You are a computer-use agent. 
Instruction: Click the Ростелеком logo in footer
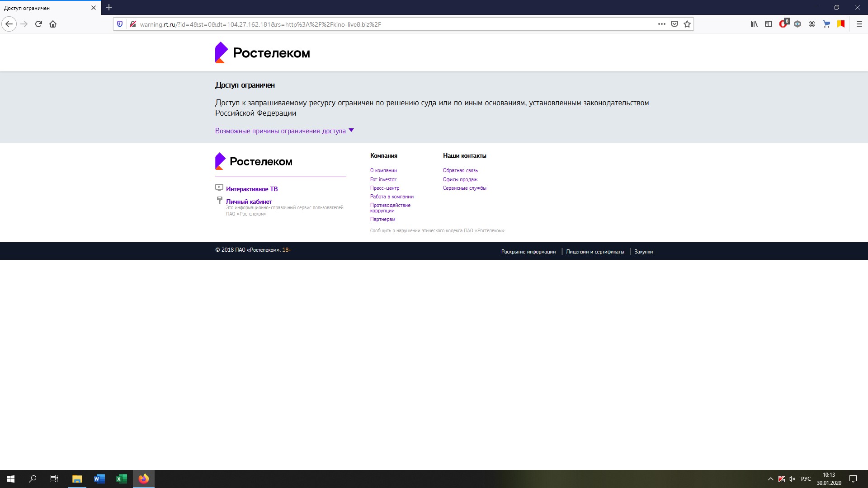tap(254, 161)
